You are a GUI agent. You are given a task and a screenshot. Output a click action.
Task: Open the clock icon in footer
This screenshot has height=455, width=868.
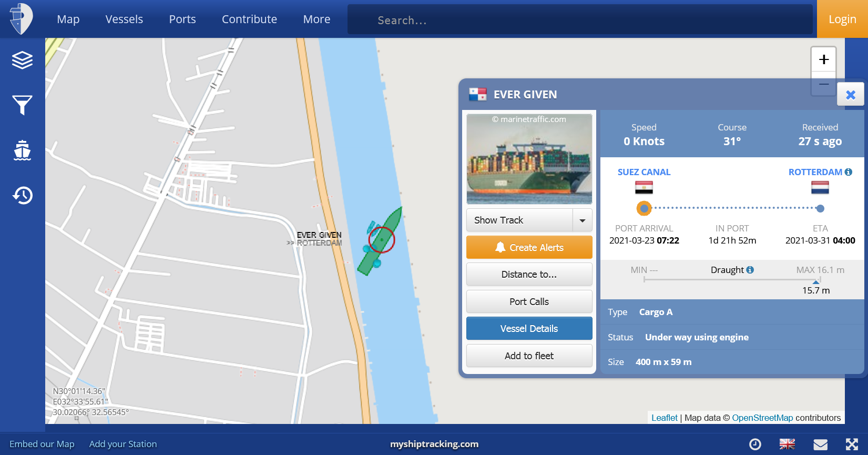755,444
